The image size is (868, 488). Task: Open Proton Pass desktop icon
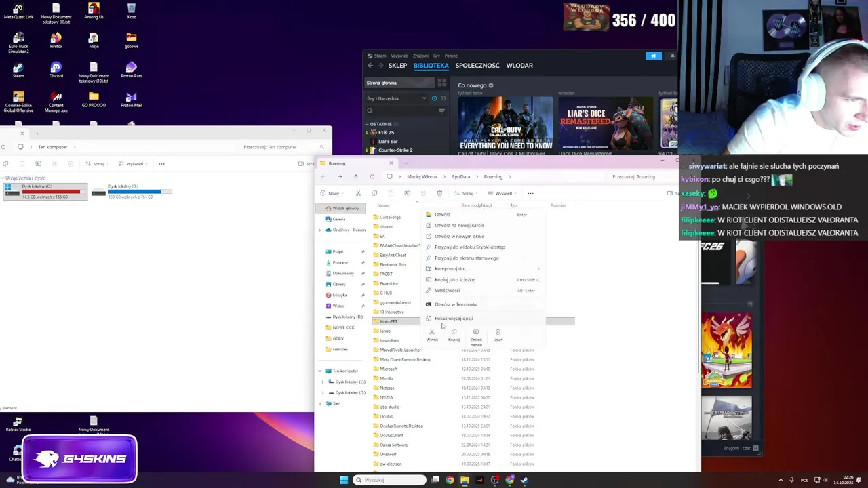[131, 70]
